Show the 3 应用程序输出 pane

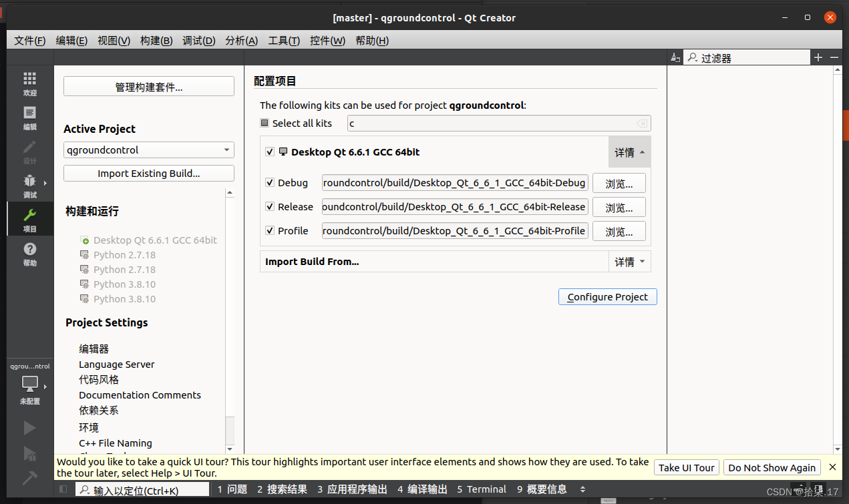(352, 489)
